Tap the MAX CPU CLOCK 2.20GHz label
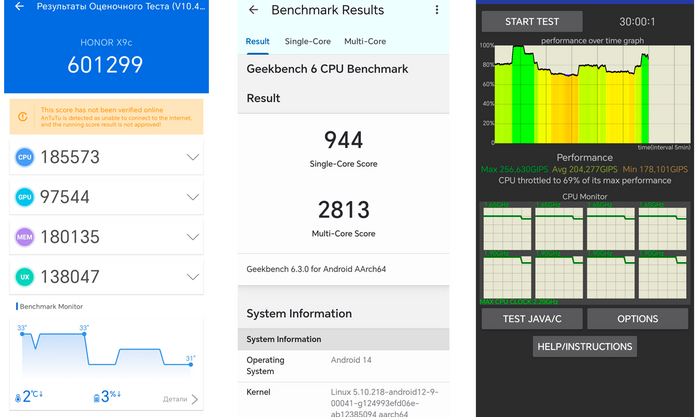The image size is (700, 417). 519,302
